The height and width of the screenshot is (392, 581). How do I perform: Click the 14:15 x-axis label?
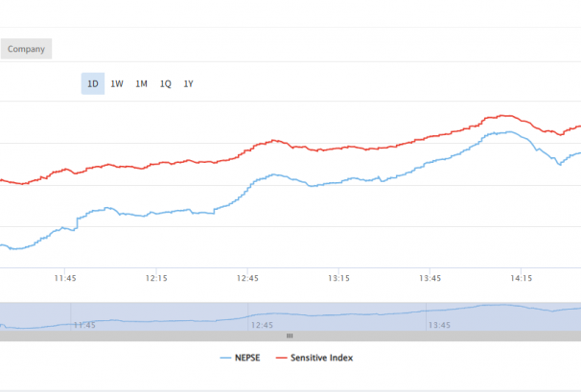click(521, 278)
